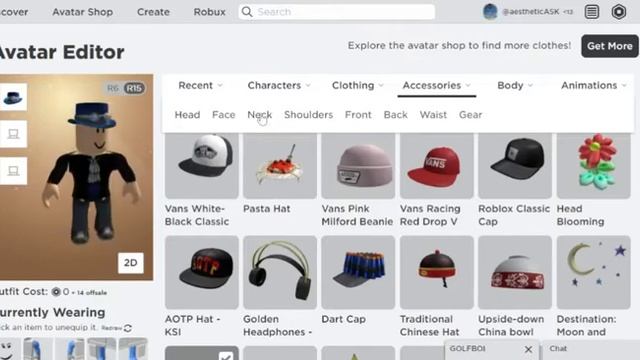Equip the Destination: Moon and stars item
Screen dimensions: 640x360
pyautogui.click(x=593, y=272)
